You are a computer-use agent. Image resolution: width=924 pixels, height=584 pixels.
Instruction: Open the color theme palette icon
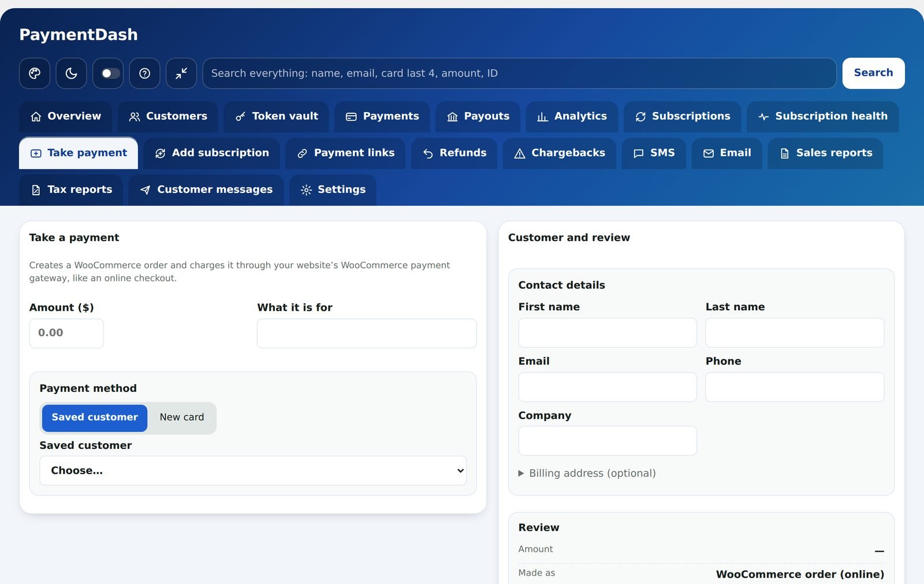(35, 73)
